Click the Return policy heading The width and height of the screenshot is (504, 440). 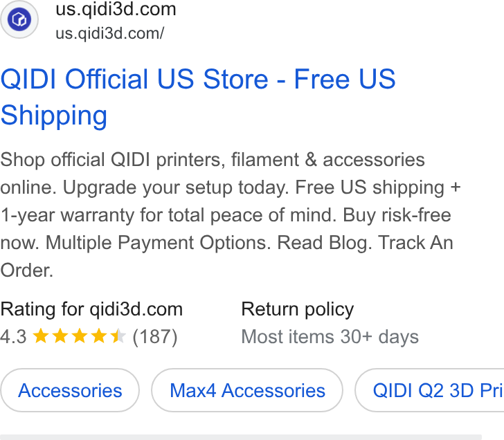(x=298, y=309)
